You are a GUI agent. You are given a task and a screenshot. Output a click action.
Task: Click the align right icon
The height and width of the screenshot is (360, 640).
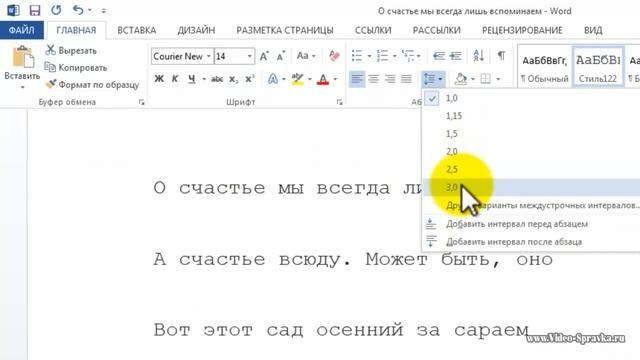coord(390,78)
